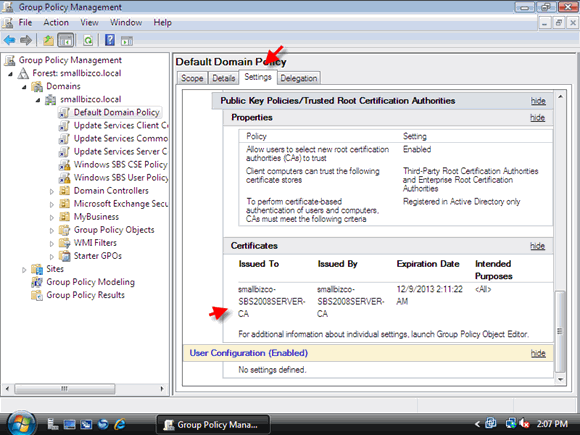The height and width of the screenshot is (435, 580).
Task: Expand the Domain Controllers node
Action: point(52,191)
